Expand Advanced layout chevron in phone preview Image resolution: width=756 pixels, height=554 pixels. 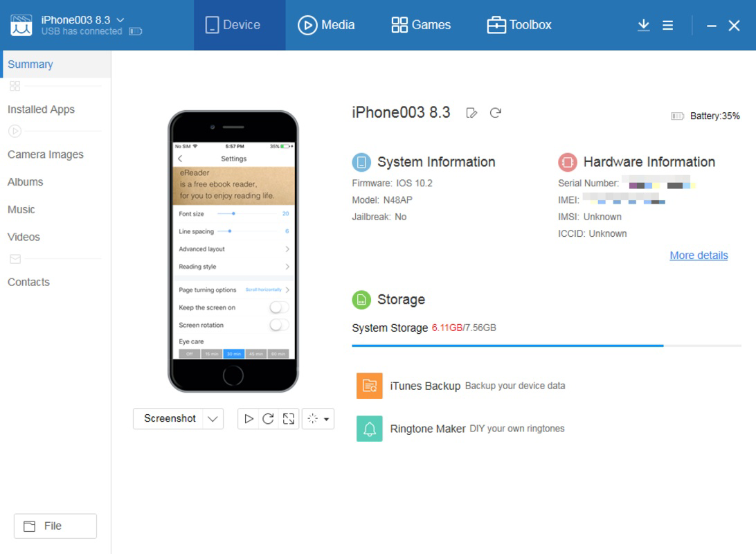pyautogui.click(x=287, y=249)
